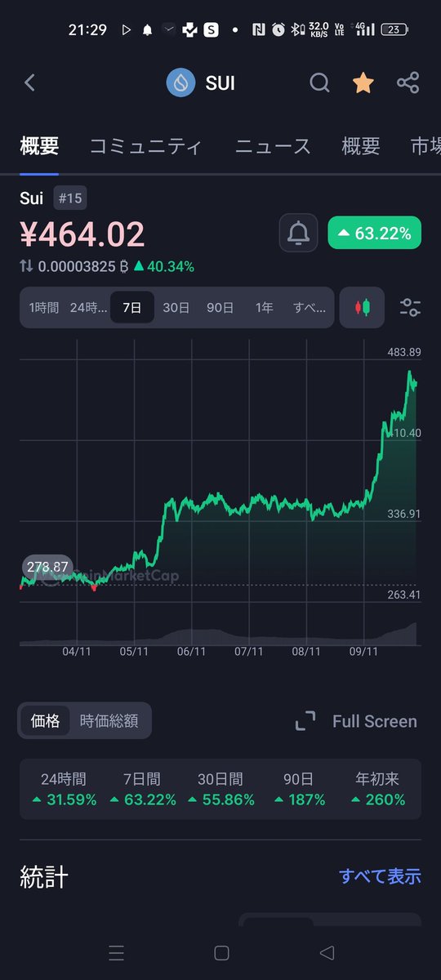
Task: Tap the 30日間 55.86% stat
Action: tap(220, 789)
